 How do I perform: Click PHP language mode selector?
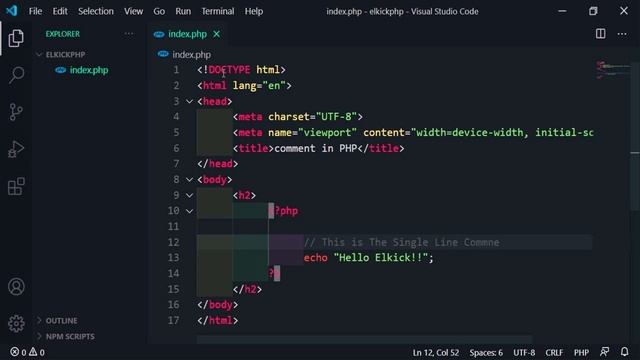(581, 352)
